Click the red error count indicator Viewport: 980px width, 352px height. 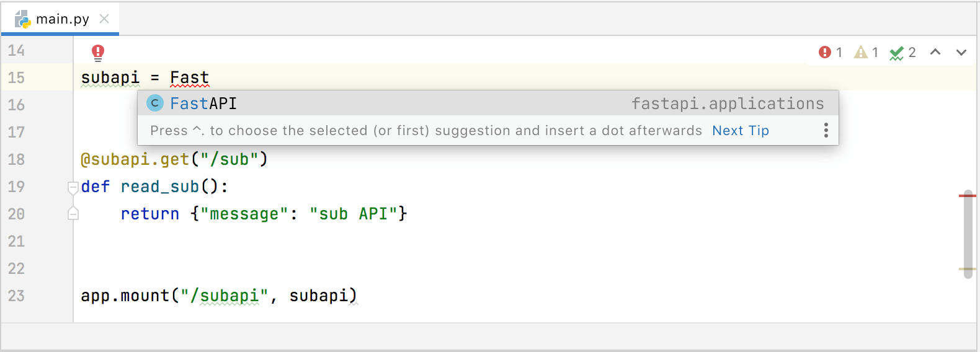point(831,53)
